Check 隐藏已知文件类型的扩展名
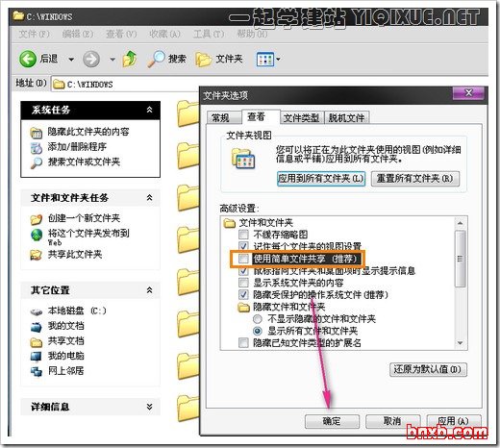Image resolution: width=500 pixels, height=448 pixels. [243, 343]
